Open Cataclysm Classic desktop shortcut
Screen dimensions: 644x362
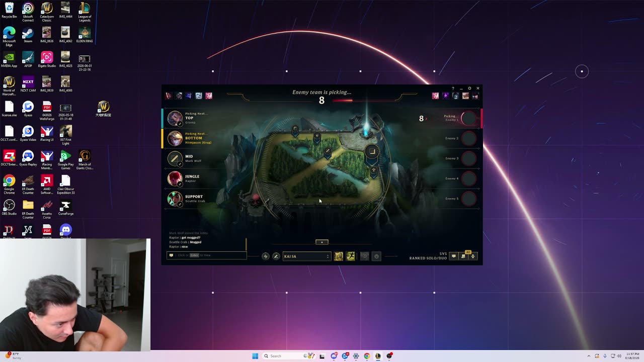click(47, 12)
